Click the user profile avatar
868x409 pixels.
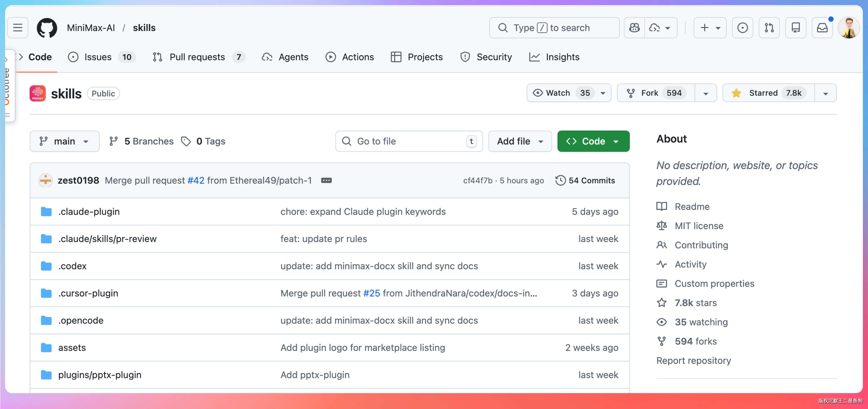(x=848, y=28)
